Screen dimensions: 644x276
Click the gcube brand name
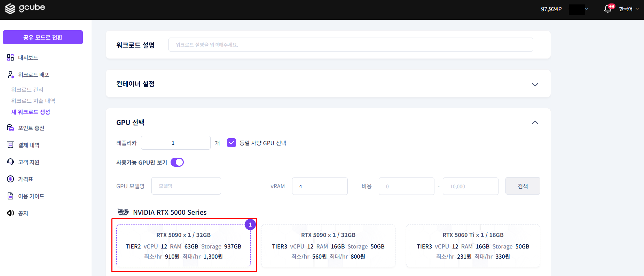(x=32, y=7)
